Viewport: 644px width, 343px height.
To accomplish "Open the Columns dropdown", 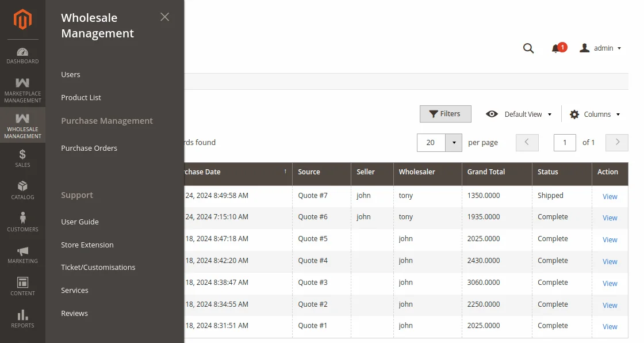I will (x=595, y=114).
